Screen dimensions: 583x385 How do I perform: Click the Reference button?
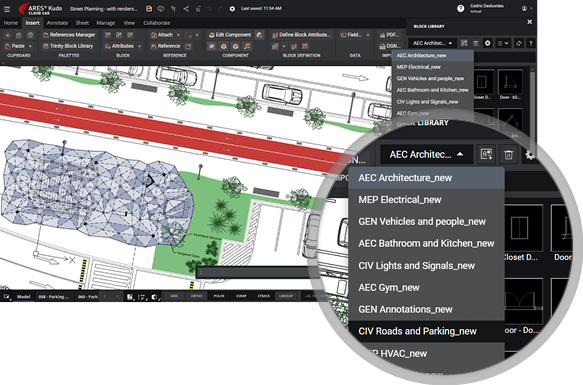(x=165, y=46)
